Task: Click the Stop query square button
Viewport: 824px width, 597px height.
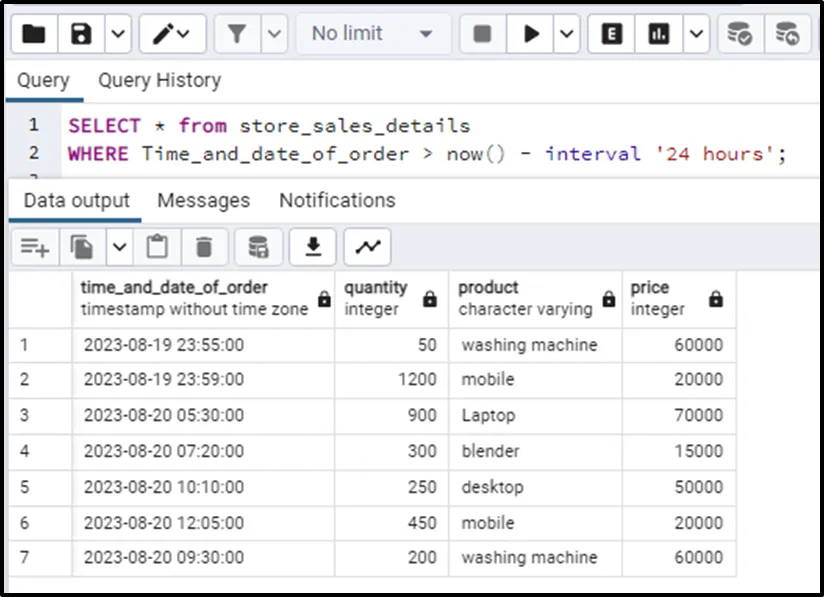Action: tap(482, 34)
